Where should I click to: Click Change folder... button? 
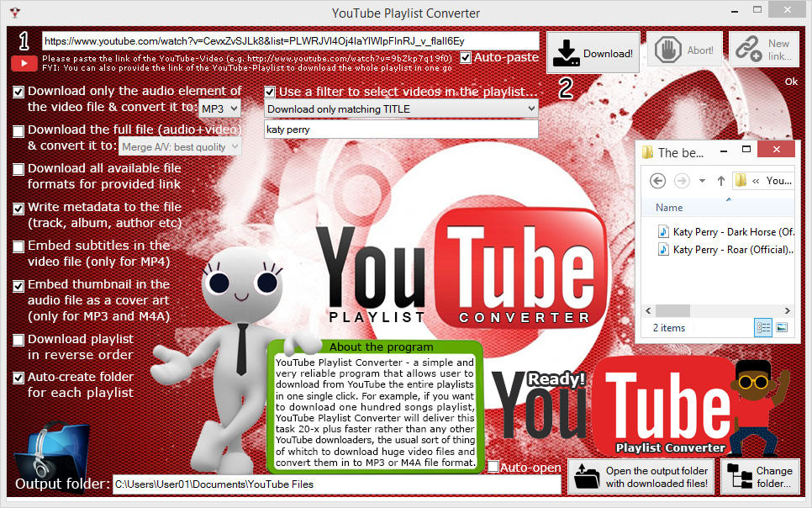[x=760, y=477]
